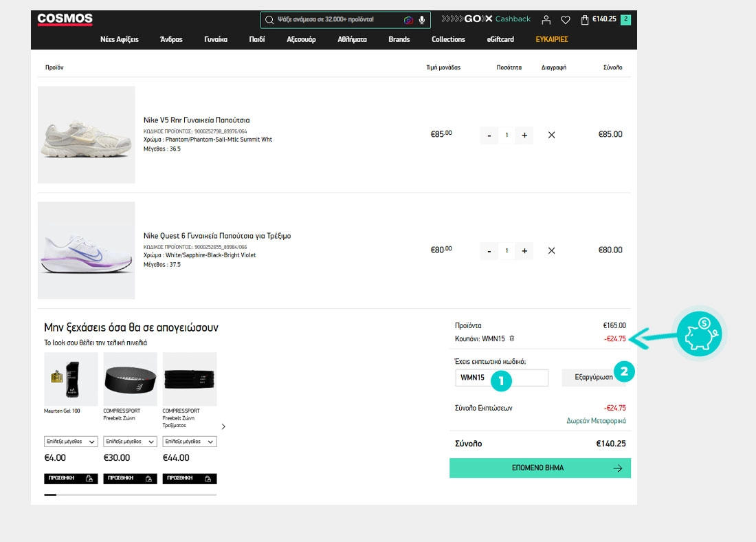756x542 pixels.
Task: Click the GO>X Cashback link
Action: pyautogui.click(x=486, y=19)
